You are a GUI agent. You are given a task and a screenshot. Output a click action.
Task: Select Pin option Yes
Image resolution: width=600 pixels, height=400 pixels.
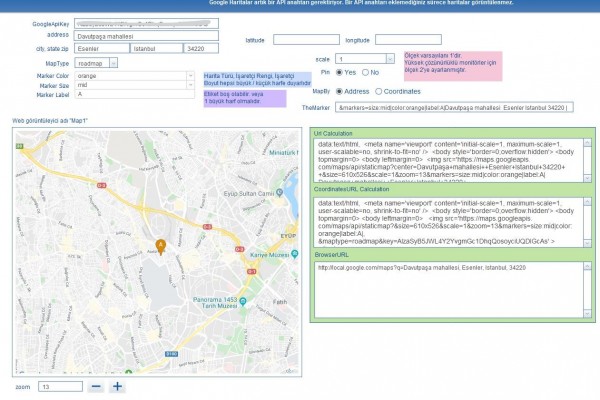coord(338,73)
